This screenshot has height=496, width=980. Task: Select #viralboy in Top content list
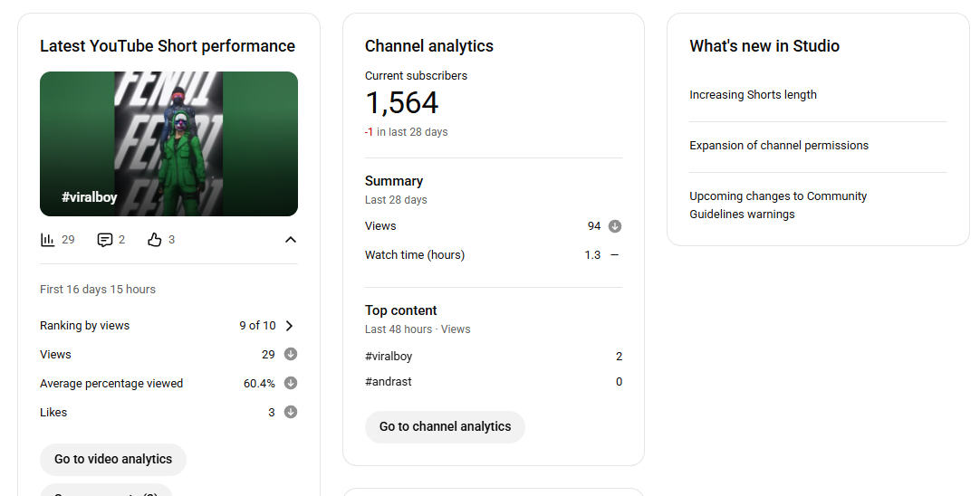389,357
